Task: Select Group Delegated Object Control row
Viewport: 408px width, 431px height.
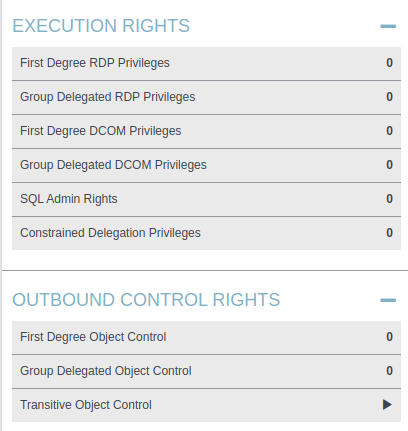Action: (206, 371)
